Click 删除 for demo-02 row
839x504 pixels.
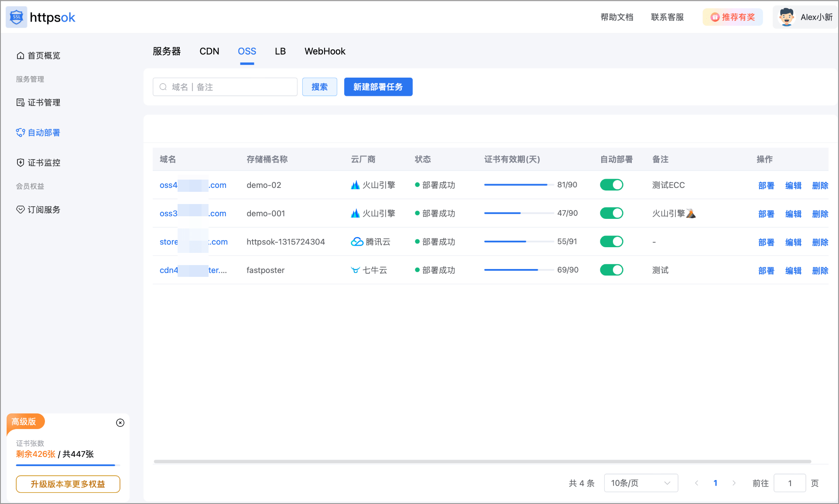(820, 185)
